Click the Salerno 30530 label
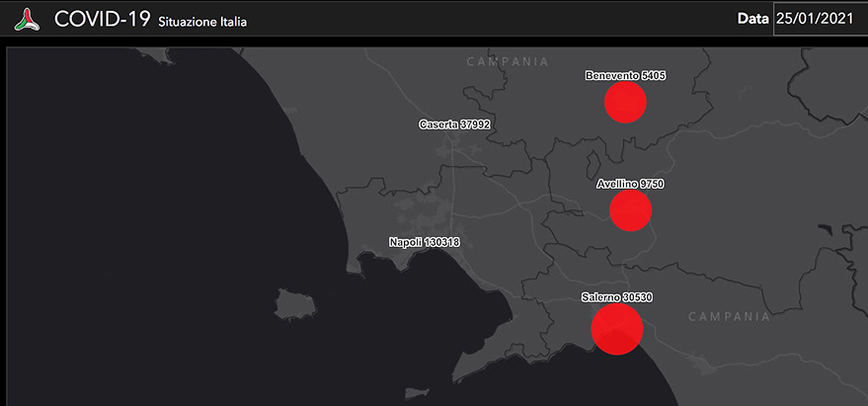The height and width of the screenshot is (406, 868). [617, 297]
